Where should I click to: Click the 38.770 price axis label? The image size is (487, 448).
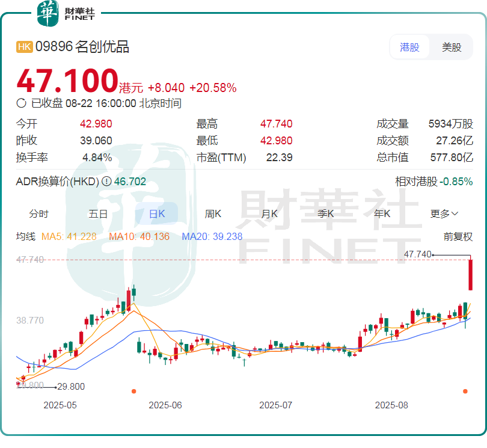click(30, 321)
